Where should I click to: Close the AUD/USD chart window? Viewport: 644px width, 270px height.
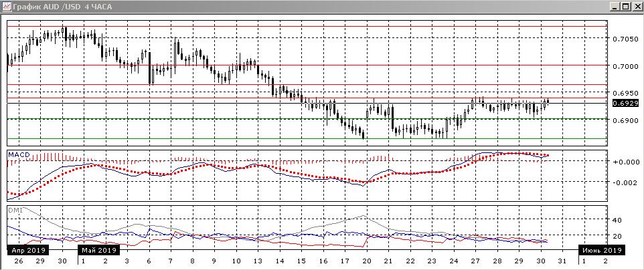click(x=636, y=7)
